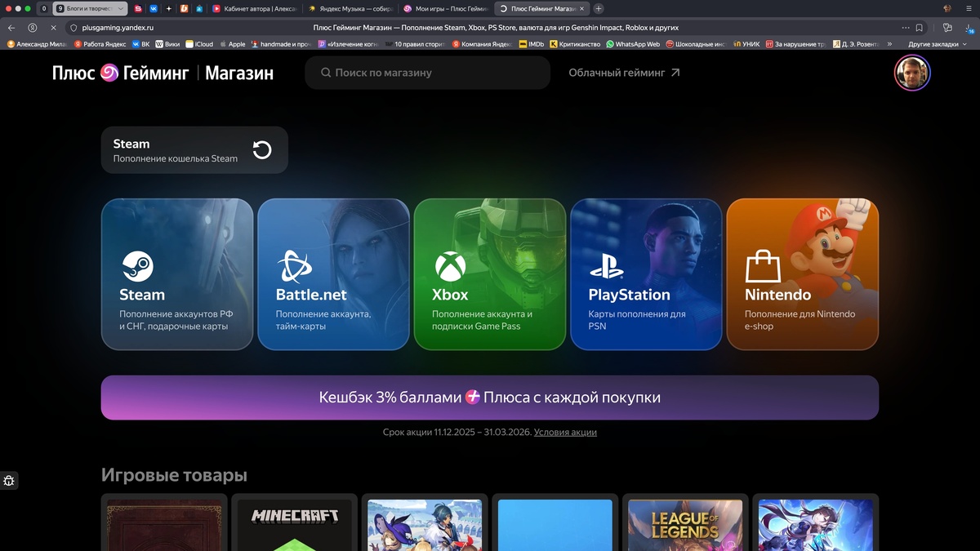Click the magnifier icon in store search
This screenshot has width=980, height=551.
(x=326, y=73)
